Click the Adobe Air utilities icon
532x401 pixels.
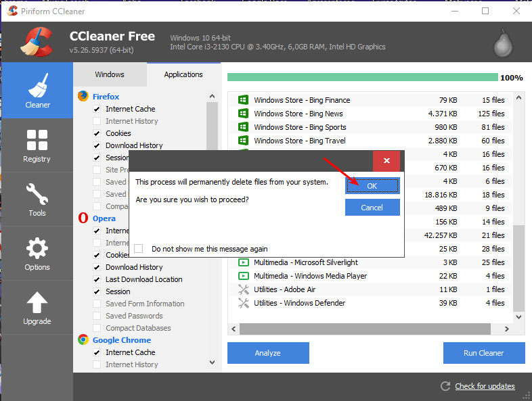[x=243, y=289]
